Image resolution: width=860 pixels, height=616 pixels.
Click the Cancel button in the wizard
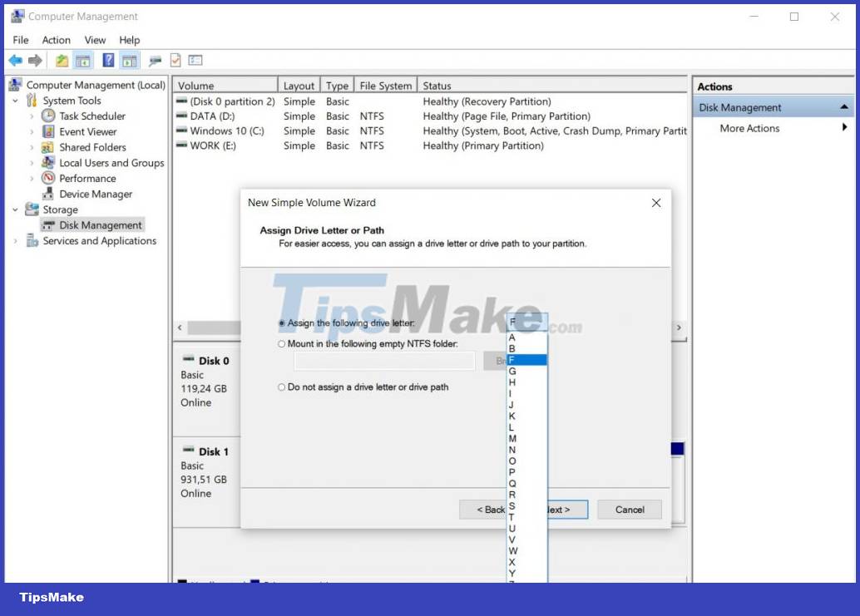coord(630,510)
